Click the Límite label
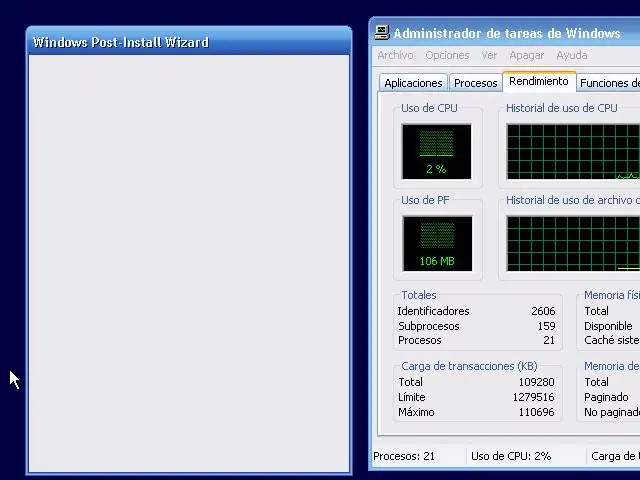Image resolution: width=640 pixels, height=480 pixels. point(411,397)
